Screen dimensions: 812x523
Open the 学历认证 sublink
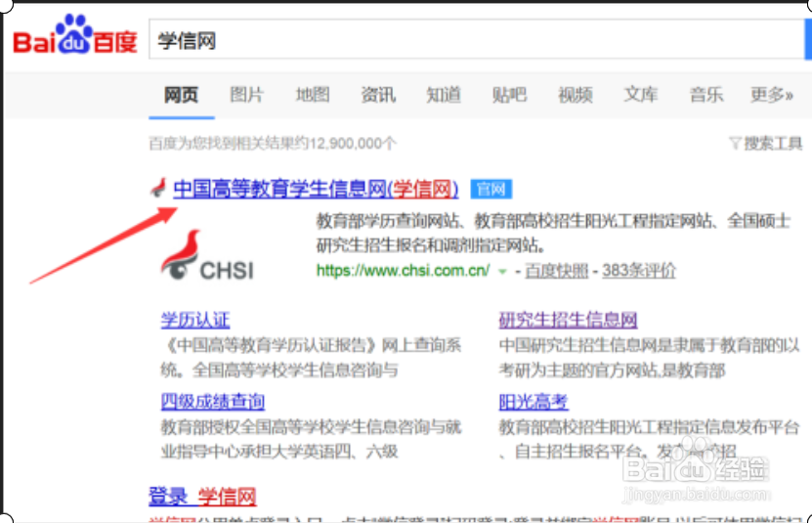click(x=195, y=320)
